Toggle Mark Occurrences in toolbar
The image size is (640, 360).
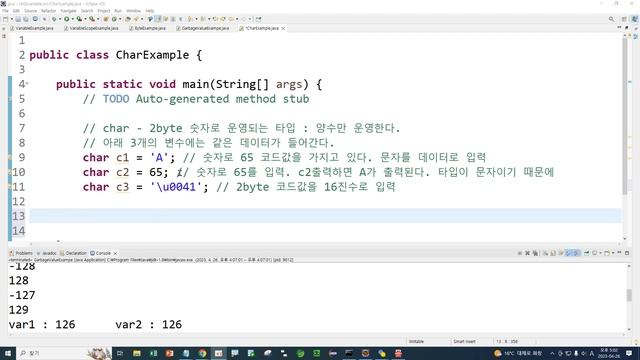[158, 19]
